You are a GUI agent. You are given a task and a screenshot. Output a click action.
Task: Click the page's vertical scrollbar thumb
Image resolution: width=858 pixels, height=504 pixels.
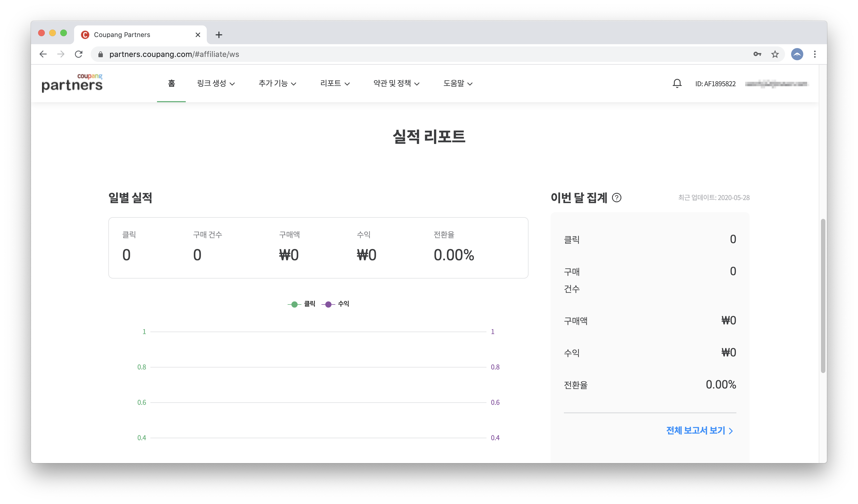823,296
